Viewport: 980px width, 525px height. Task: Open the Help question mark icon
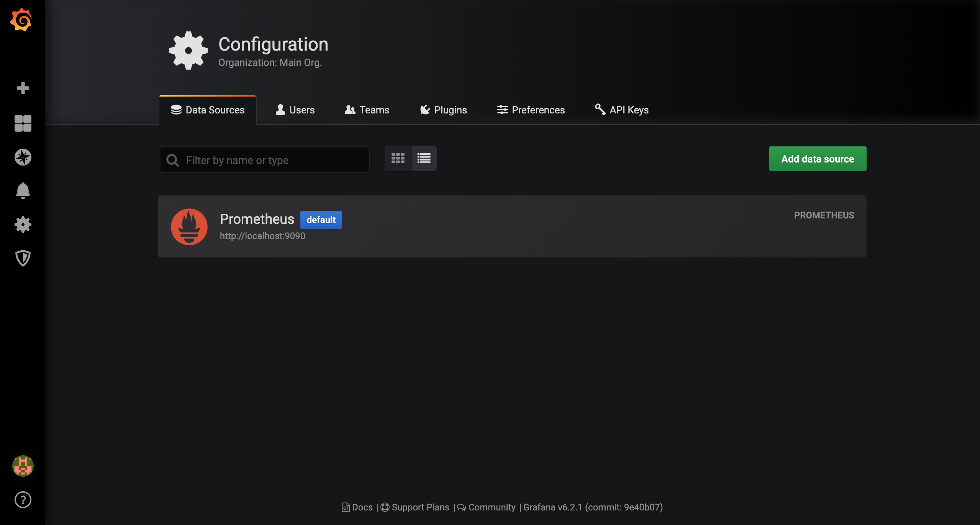(x=23, y=500)
